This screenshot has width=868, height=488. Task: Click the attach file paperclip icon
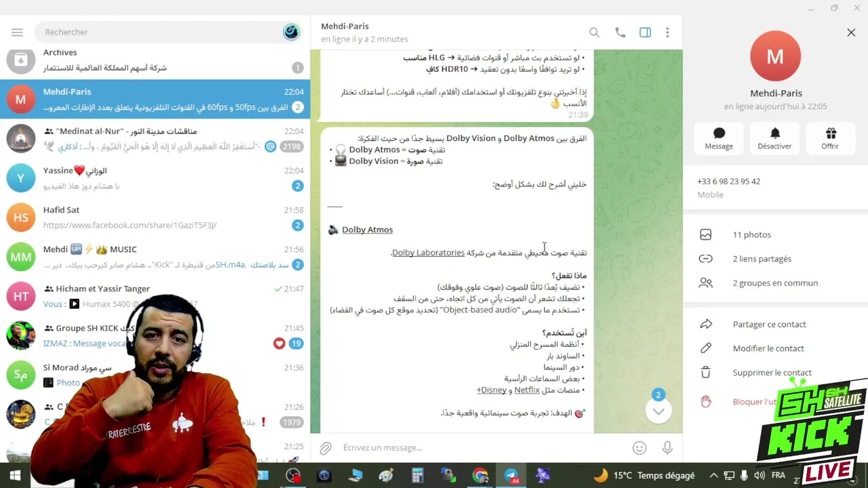pyautogui.click(x=326, y=448)
